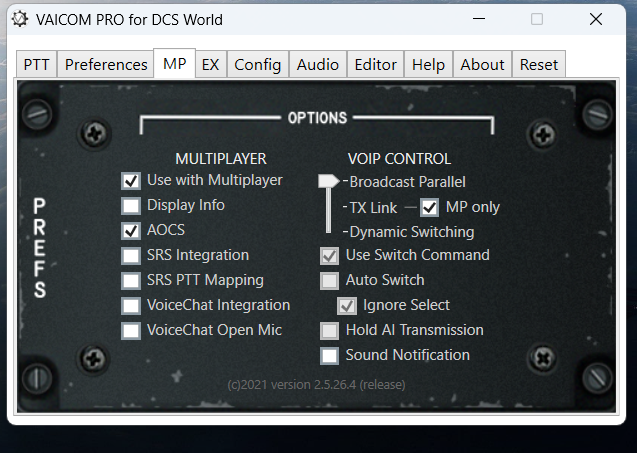Click the VAICOM PRO gear icon in title bar
637x453 pixels.
(x=20, y=19)
